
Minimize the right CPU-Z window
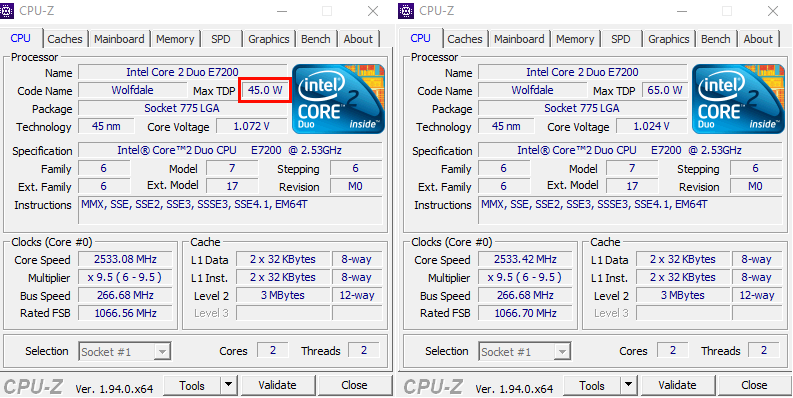pos(682,11)
